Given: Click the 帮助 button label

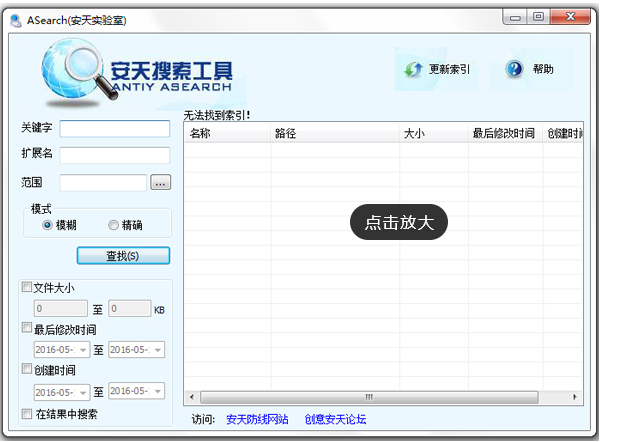Looking at the screenshot, I should 543,69.
